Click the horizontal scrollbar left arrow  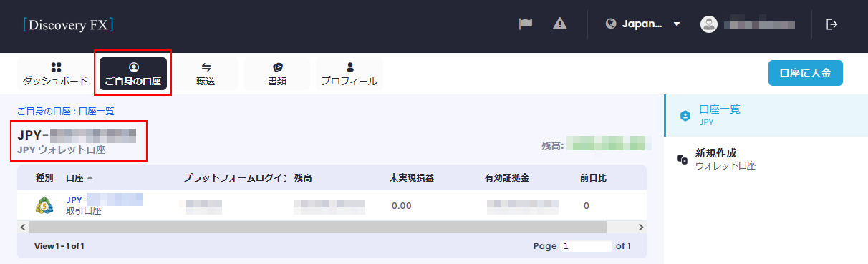[23, 227]
